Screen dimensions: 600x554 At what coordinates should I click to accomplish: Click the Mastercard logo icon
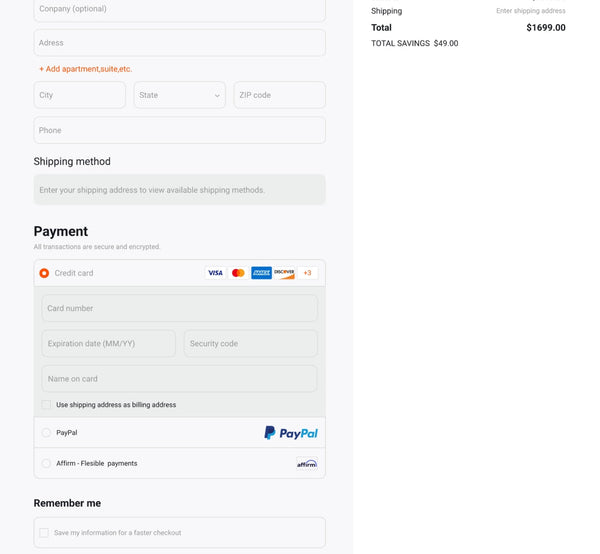238,273
